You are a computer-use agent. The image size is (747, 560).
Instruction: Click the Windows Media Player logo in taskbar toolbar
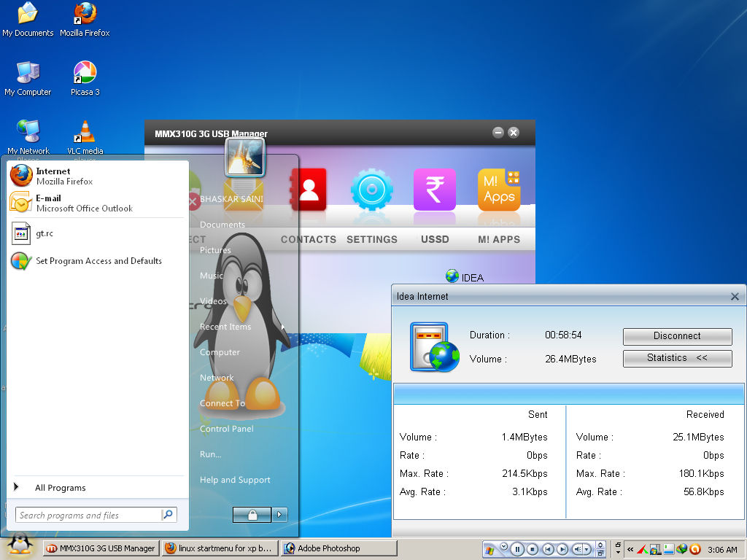coord(489,550)
